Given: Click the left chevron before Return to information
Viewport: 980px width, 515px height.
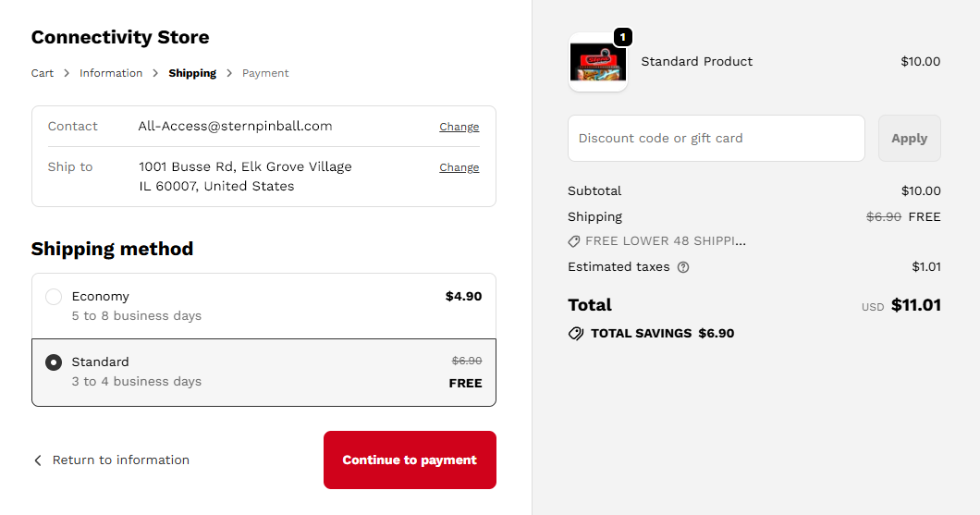Looking at the screenshot, I should [38, 460].
